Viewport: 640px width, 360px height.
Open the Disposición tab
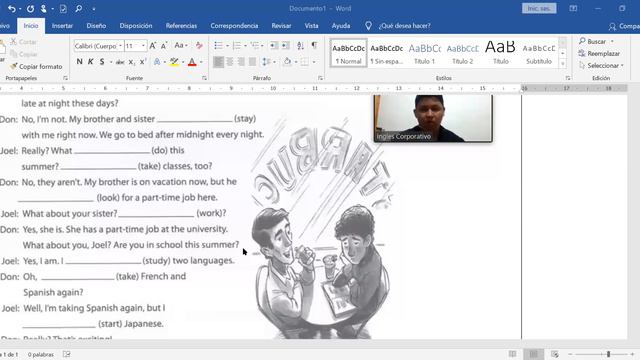[x=136, y=26]
